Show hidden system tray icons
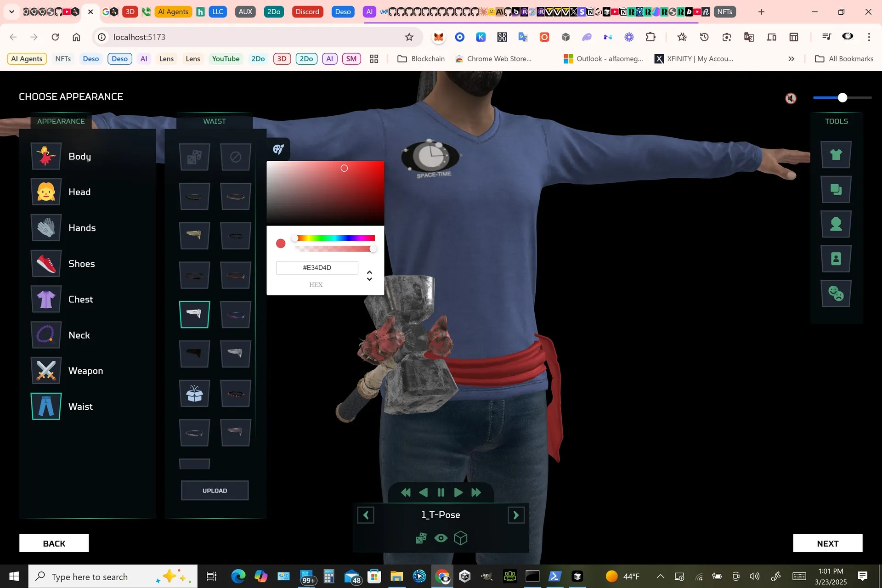 coord(660,577)
